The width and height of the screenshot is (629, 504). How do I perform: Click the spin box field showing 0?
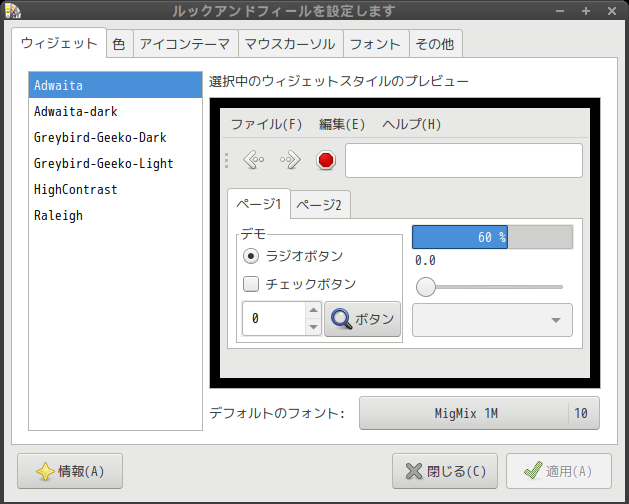274,319
